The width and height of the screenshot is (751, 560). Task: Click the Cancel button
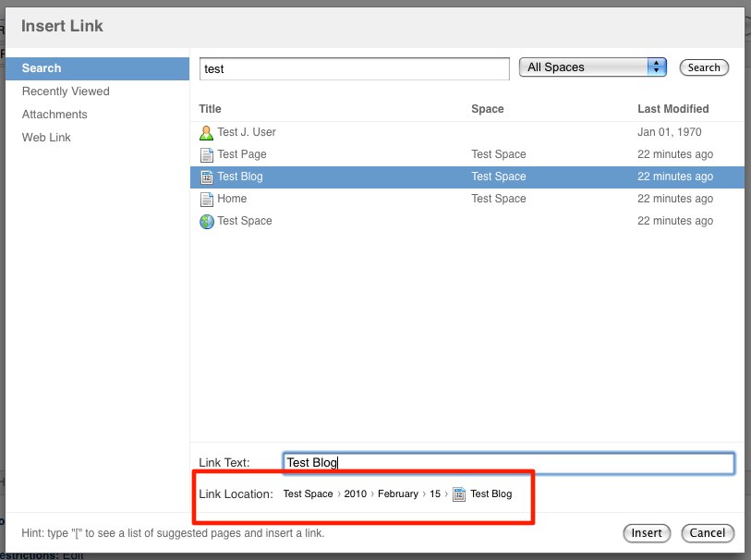coord(707,532)
